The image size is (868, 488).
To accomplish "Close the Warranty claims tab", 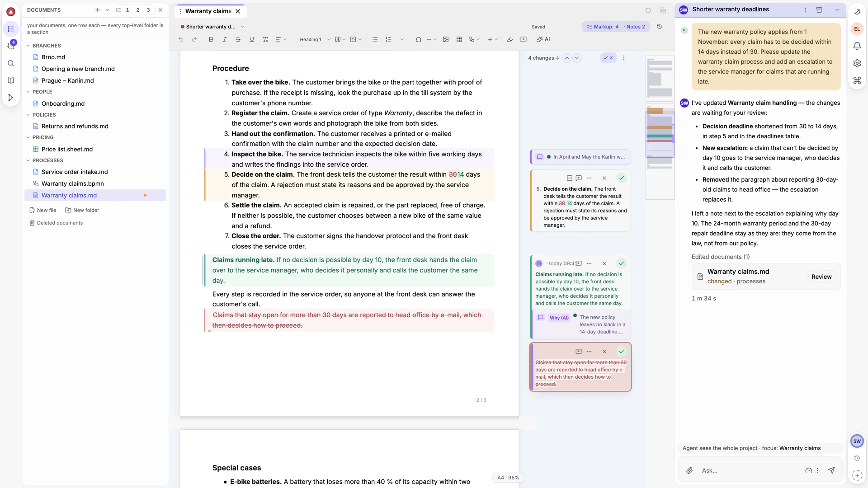I will click(238, 11).
